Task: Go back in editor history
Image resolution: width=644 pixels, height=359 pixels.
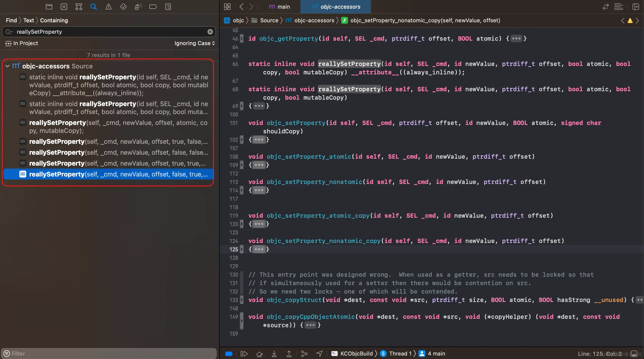Action: click(x=241, y=7)
